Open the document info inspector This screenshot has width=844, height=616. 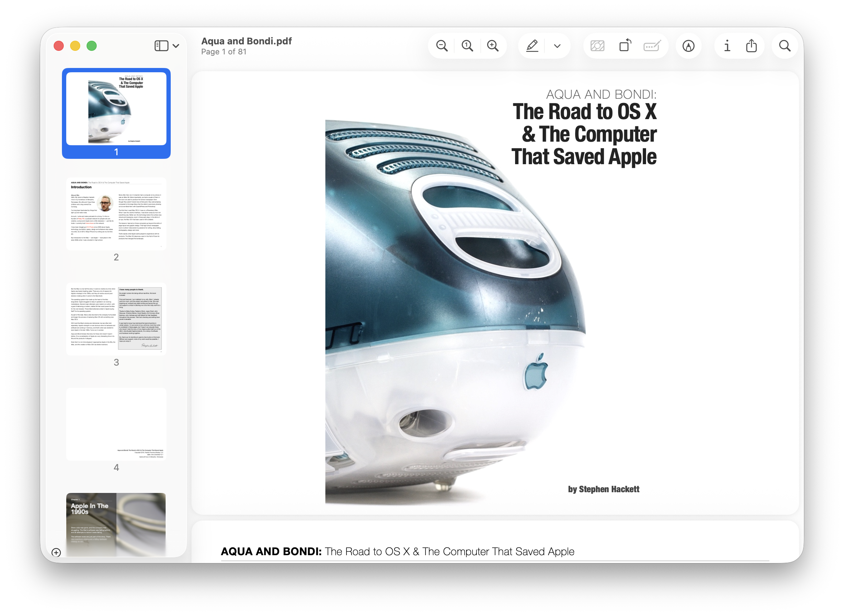tap(727, 46)
